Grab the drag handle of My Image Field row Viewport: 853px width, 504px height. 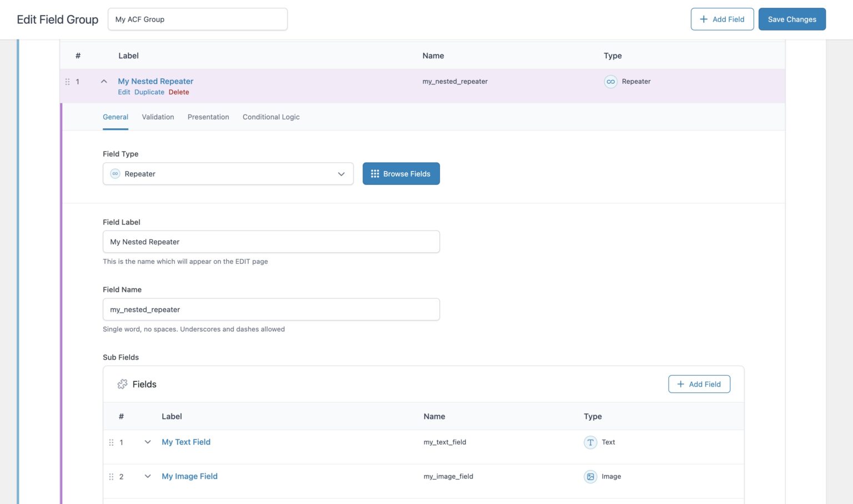111,476
